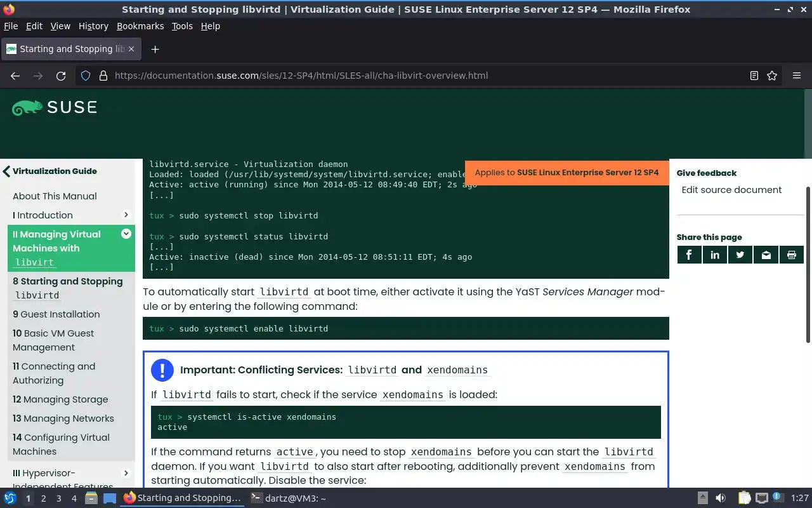
Task: Switch to workspace 3 in taskbar
Action: pyautogui.click(x=58, y=498)
